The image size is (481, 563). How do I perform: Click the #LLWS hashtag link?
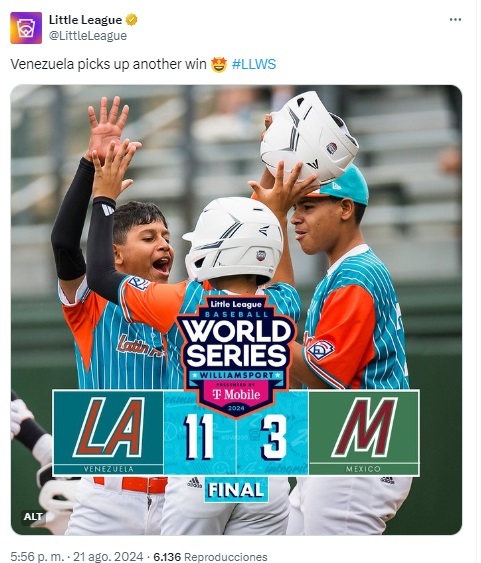point(254,64)
